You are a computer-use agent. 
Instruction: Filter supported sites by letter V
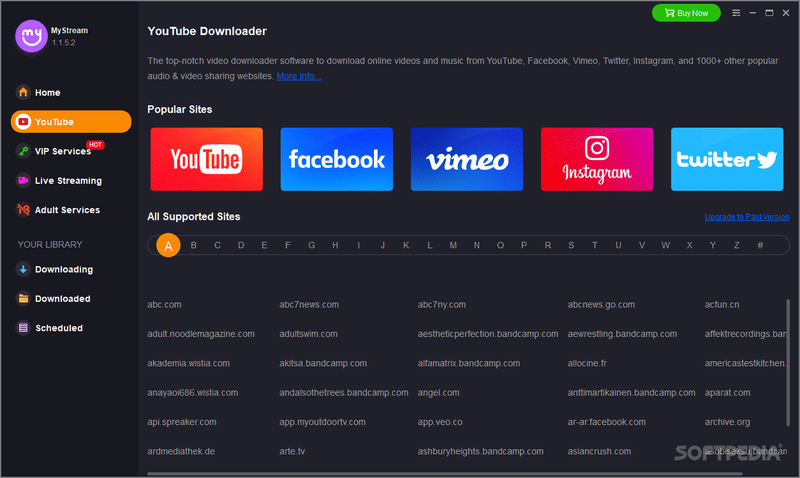point(642,245)
